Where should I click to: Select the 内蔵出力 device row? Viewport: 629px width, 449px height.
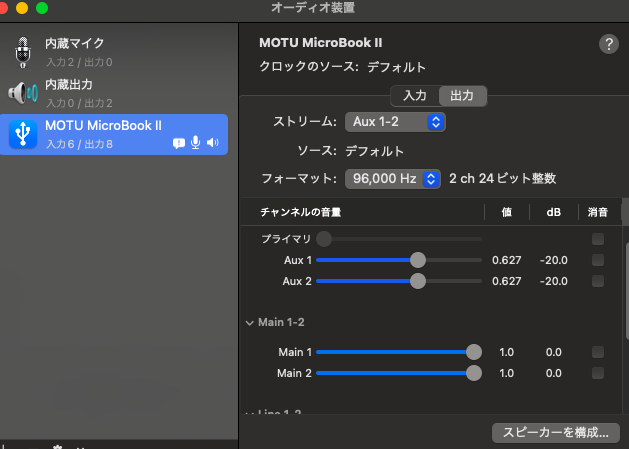coord(114,93)
